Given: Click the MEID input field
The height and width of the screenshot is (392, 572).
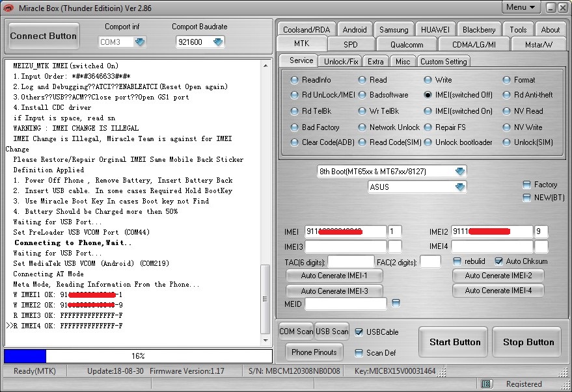Looking at the screenshot, I should pos(346,304).
